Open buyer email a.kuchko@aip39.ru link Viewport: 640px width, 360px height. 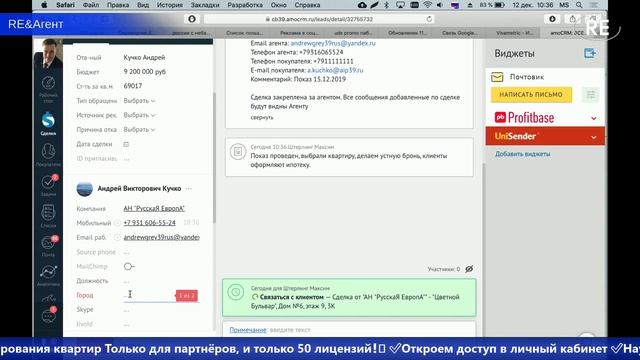[x=335, y=70]
